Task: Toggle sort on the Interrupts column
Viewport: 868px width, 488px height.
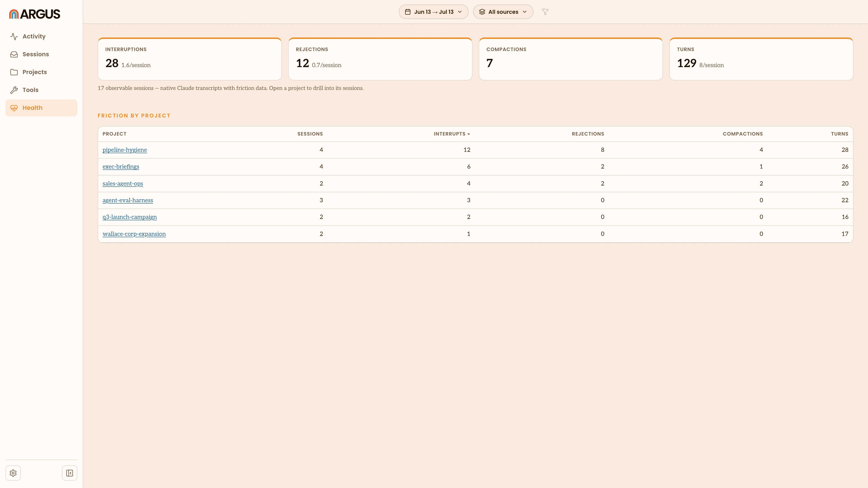Action: click(452, 134)
